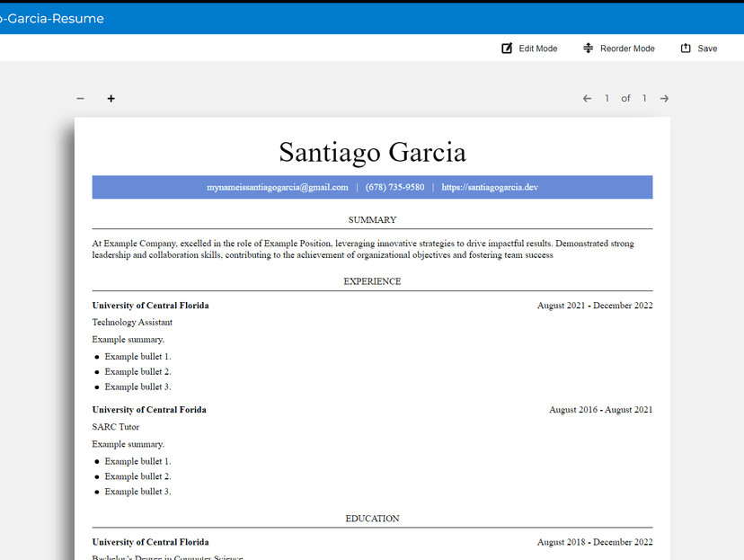Click Example summary under SARC Tutor
744x560 pixels.
pyautogui.click(x=128, y=445)
